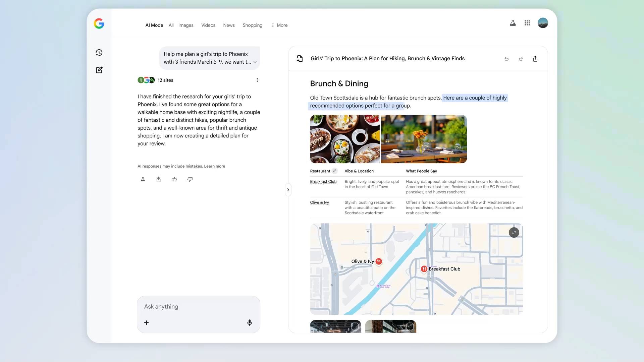Open Google Labs flask icon
Image resolution: width=644 pixels, height=362 pixels.
513,23
